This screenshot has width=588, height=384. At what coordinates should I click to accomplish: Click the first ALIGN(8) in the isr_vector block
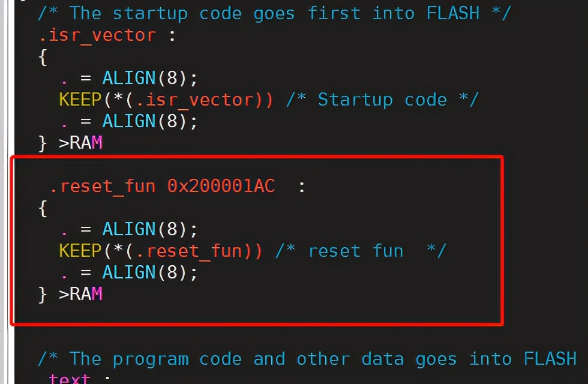(x=149, y=78)
